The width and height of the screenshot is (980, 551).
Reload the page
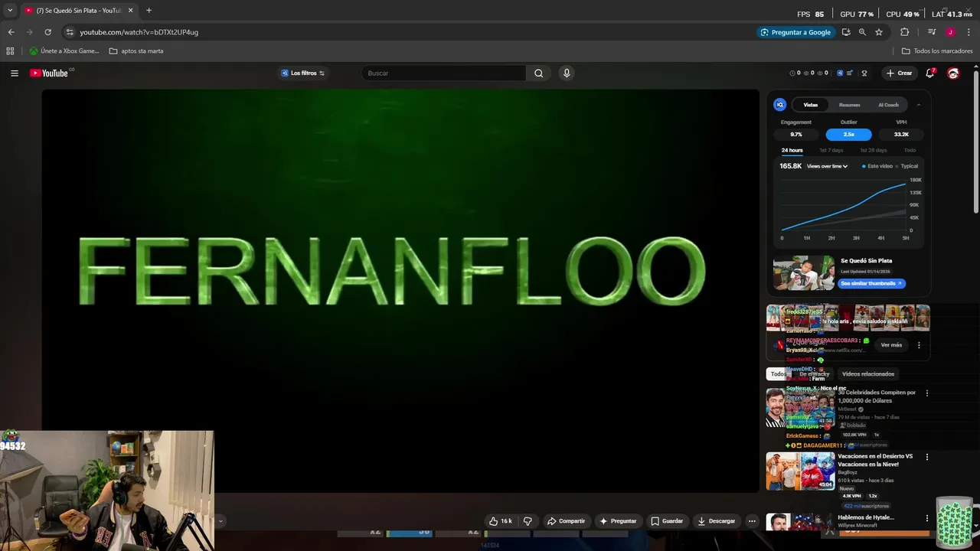47,32
